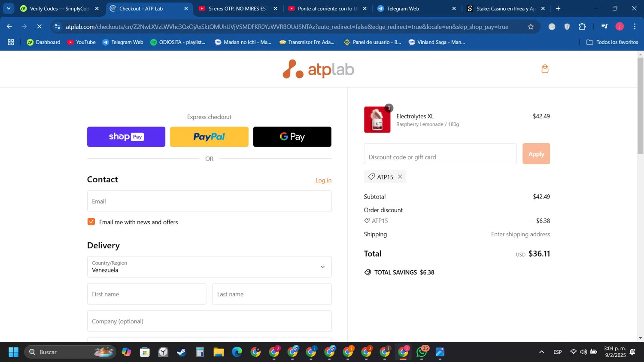Pay with Google Pay

pyautogui.click(x=292, y=137)
